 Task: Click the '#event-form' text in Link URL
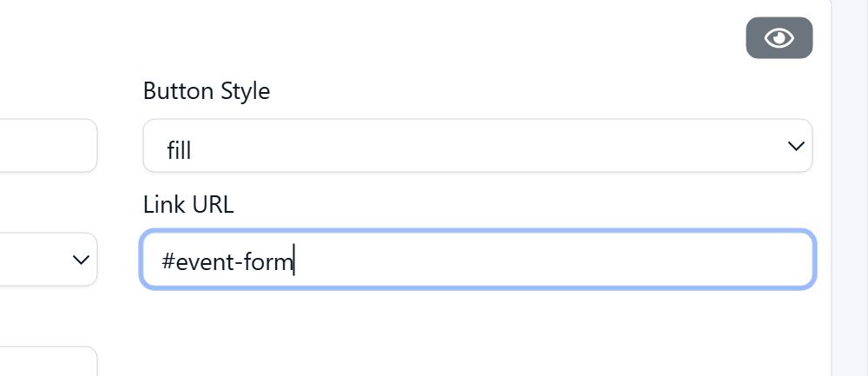click(x=228, y=261)
